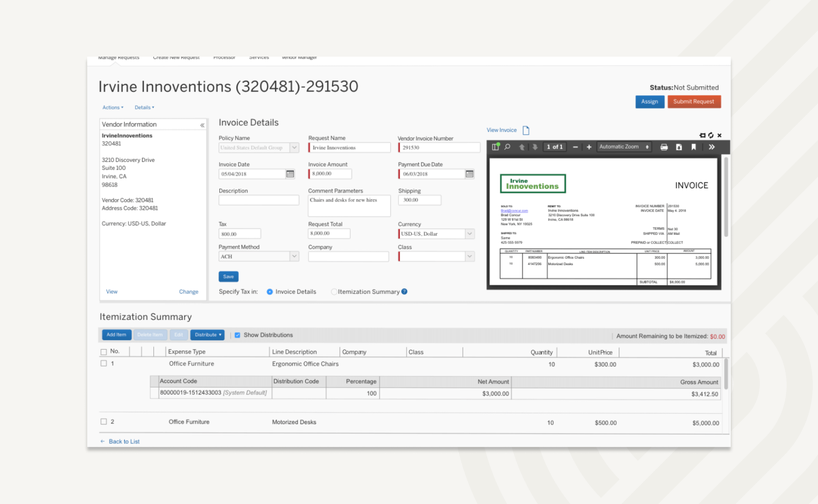This screenshot has width=818, height=504.
Task: Click the Change vendor link
Action: (x=189, y=292)
